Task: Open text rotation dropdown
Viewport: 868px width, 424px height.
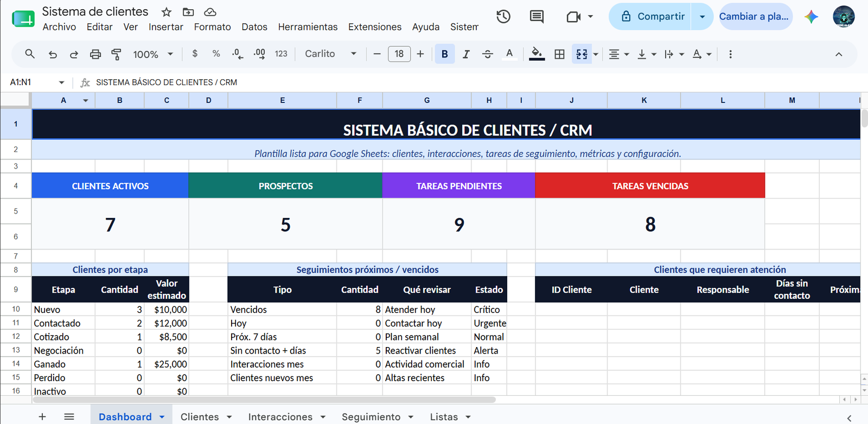Action: (702, 54)
